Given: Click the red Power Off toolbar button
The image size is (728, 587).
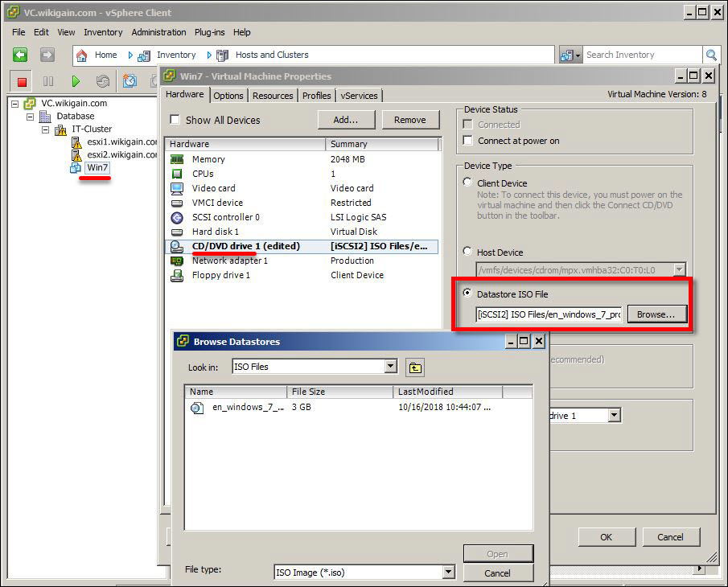Looking at the screenshot, I should pos(22,82).
